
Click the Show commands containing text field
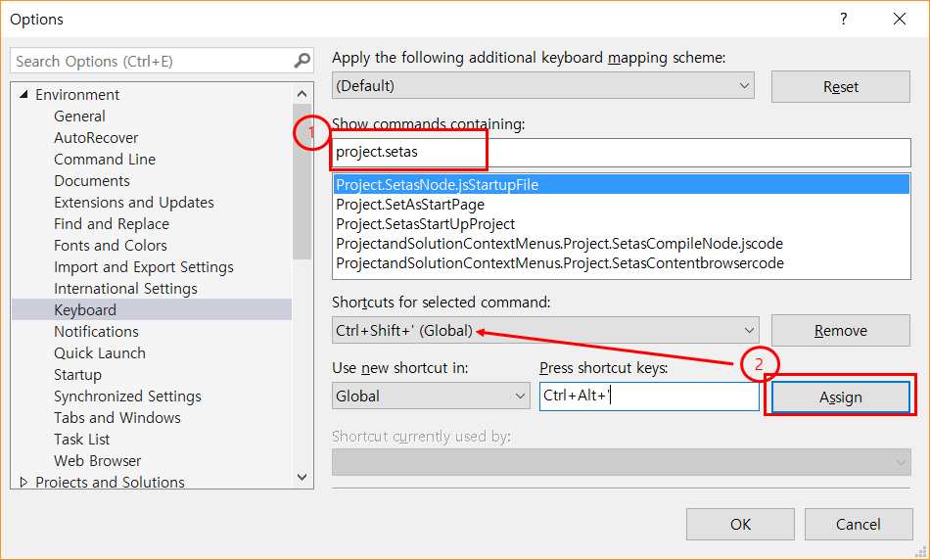[621, 153]
